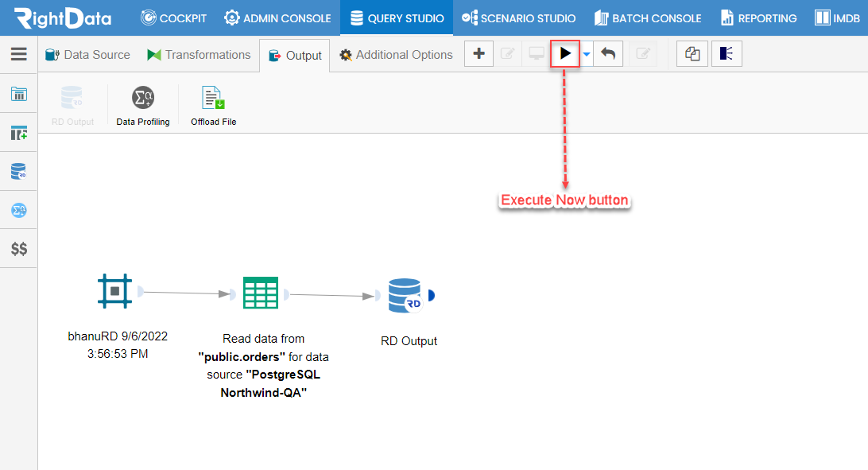868x470 pixels.
Task: Click the "public.orders" description text
Action: [x=264, y=365]
